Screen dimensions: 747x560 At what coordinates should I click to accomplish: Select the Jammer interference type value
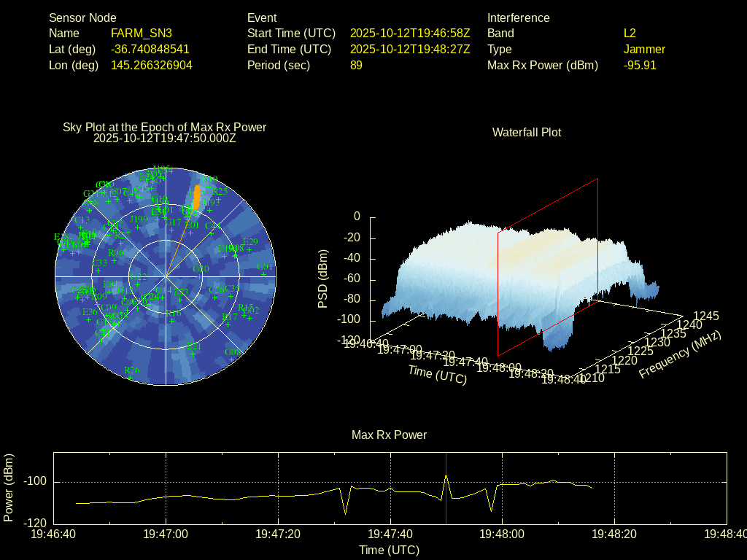[x=644, y=50]
